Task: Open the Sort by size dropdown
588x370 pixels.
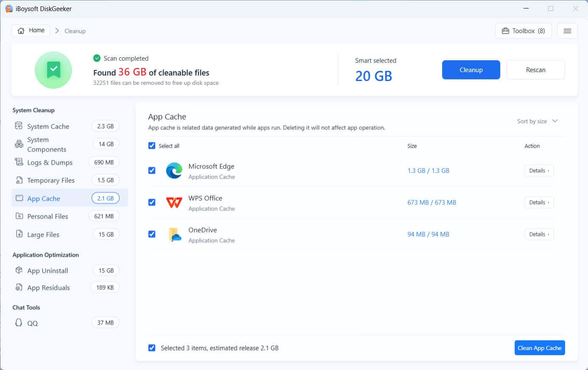Action: click(537, 121)
